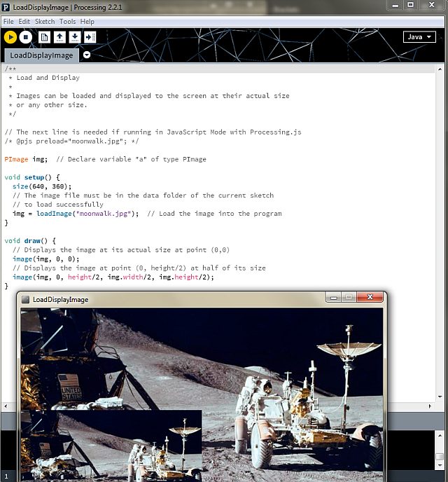This screenshot has width=448, height=482.
Task: Open the File menu
Action: click(x=8, y=22)
